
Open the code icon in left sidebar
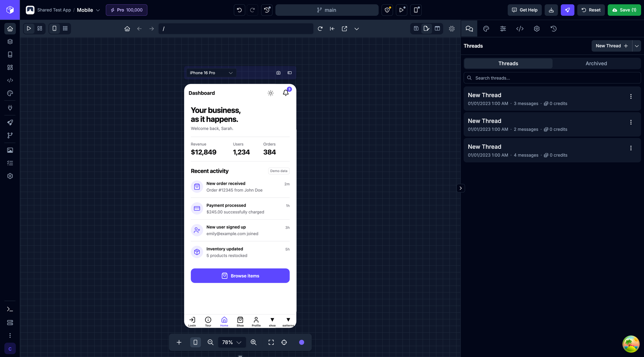[10, 80]
